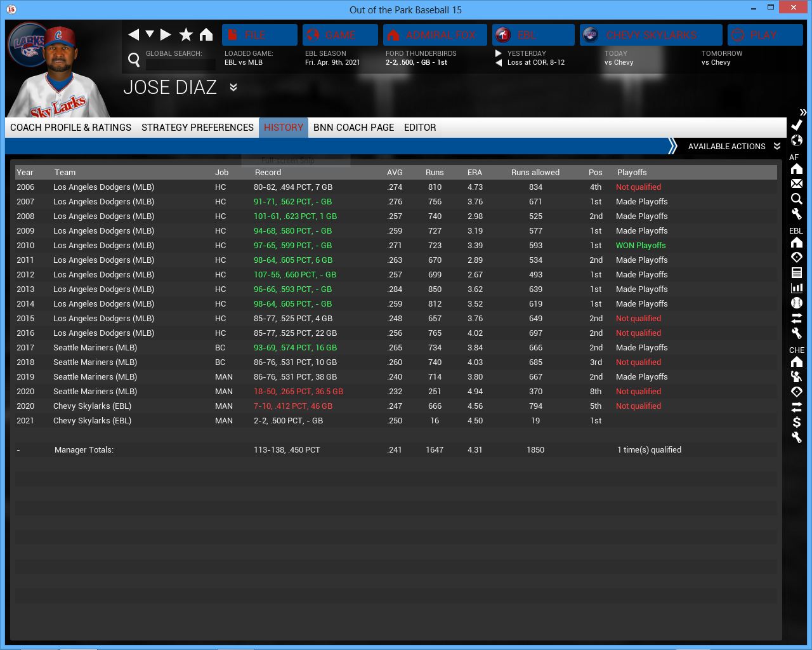The height and width of the screenshot is (650, 812).
Task: Click the globe icon in the sidebar
Action: click(797, 140)
